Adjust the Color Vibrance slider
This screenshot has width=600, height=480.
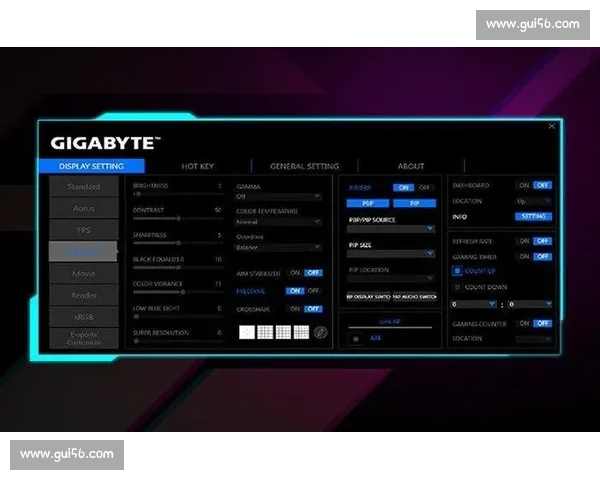coord(178,292)
